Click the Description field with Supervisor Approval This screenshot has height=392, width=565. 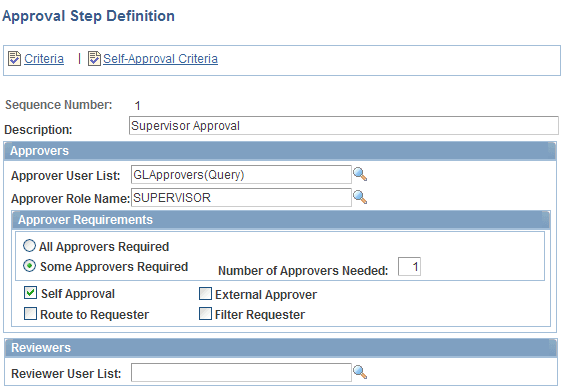click(x=344, y=126)
